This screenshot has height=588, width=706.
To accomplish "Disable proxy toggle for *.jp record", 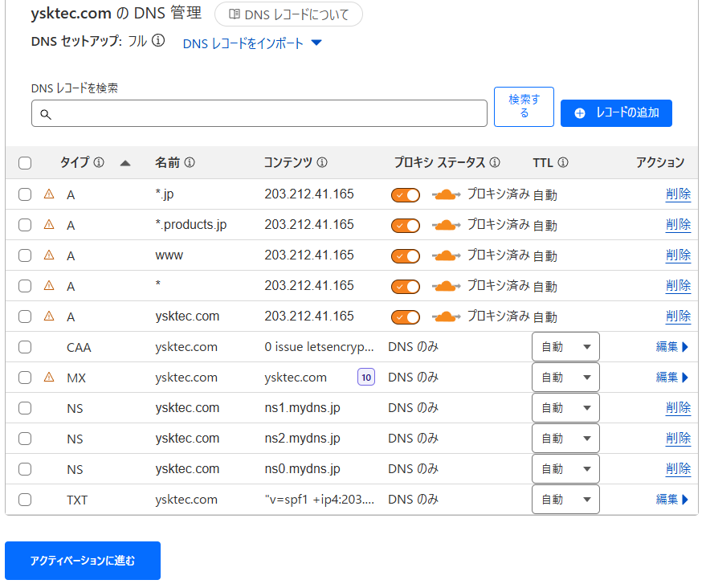I will pyautogui.click(x=406, y=195).
